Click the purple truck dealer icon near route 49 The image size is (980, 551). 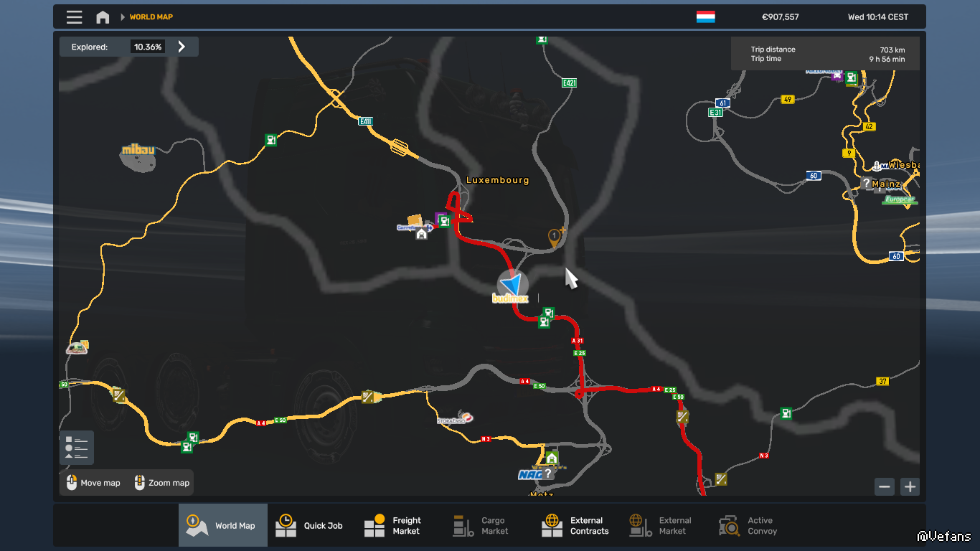(836, 76)
